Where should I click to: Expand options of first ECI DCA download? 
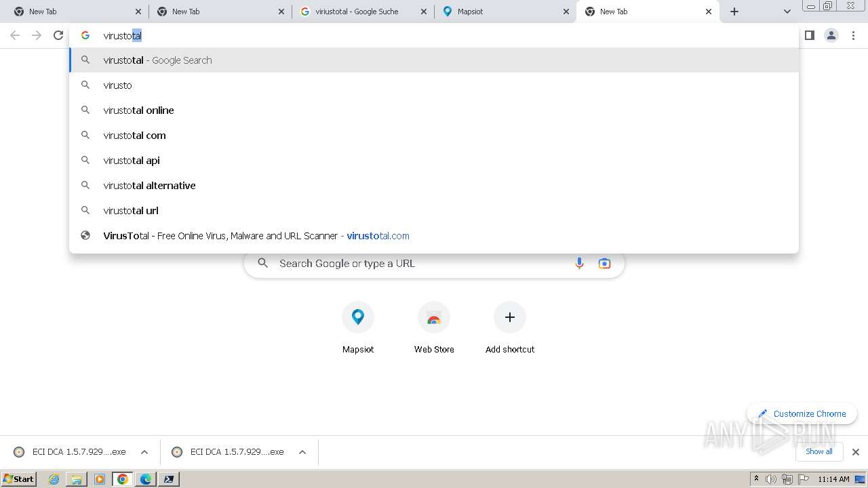point(144,452)
